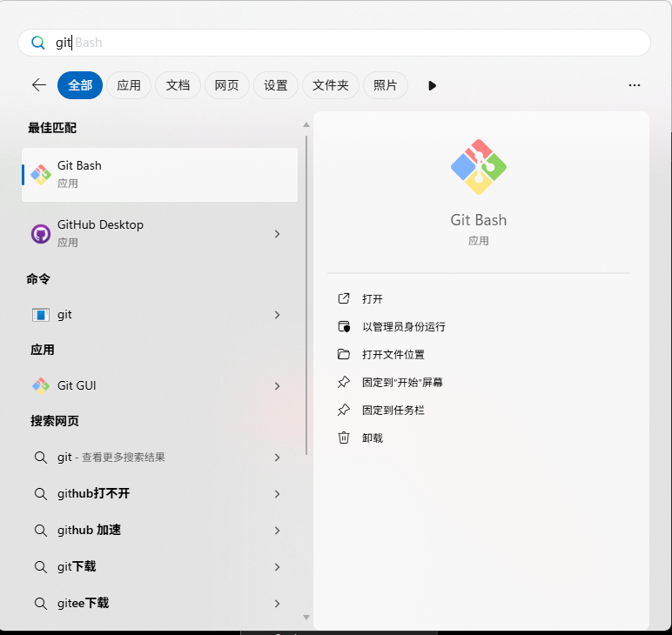The image size is (672, 635).
Task: Switch to the 应用 filter tab
Action: click(x=129, y=85)
